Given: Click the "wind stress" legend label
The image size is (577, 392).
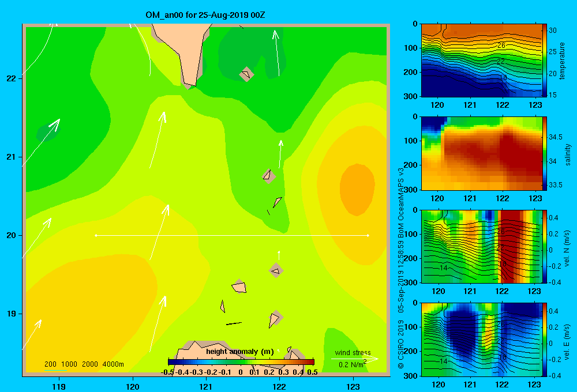Looking at the screenshot, I should 353,353.
